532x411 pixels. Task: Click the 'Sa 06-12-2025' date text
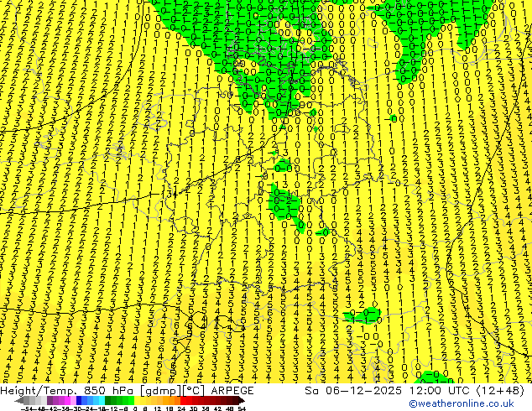click(x=353, y=391)
